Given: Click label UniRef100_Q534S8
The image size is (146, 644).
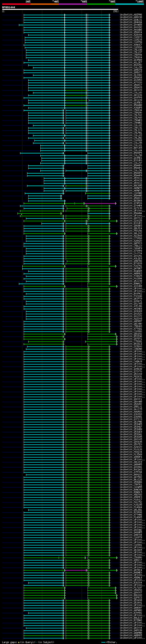Looking at the screenshot, I should [131, 600].
